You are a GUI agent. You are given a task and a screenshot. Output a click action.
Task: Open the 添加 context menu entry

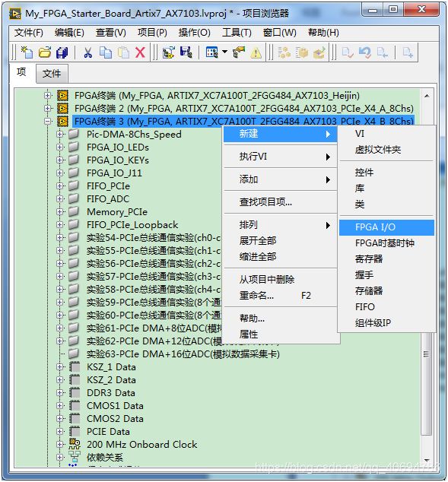coord(281,179)
